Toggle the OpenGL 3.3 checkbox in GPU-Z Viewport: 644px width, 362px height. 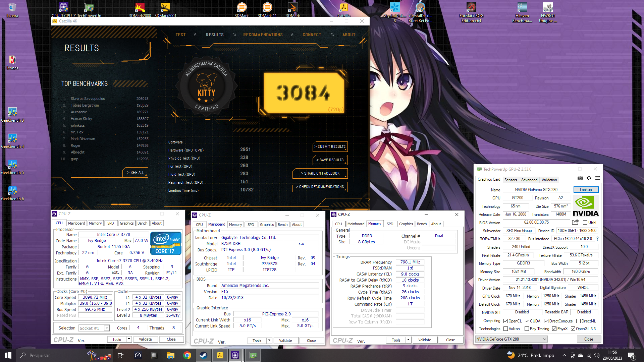(573, 329)
